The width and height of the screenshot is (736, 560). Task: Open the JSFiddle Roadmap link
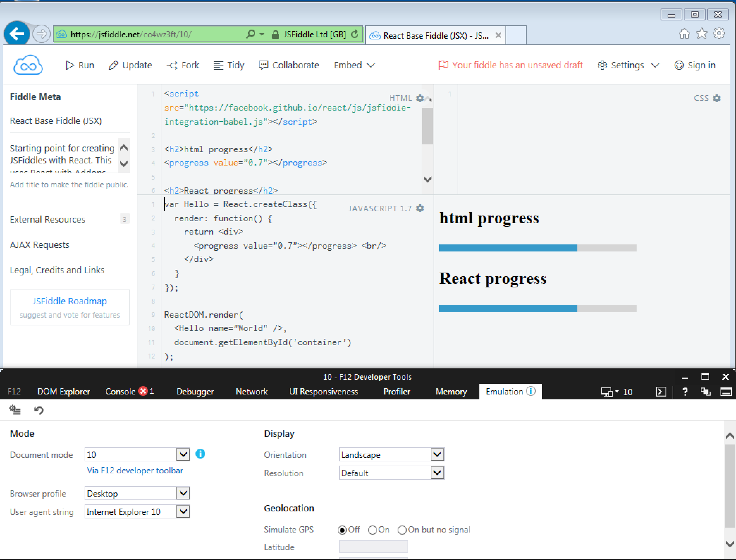(x=69, y=301)
